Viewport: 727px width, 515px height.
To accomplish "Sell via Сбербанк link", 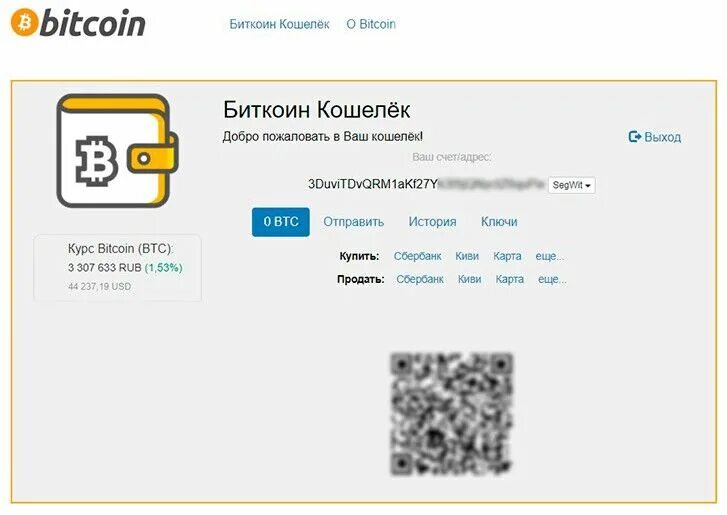I will tap(420, 280).
